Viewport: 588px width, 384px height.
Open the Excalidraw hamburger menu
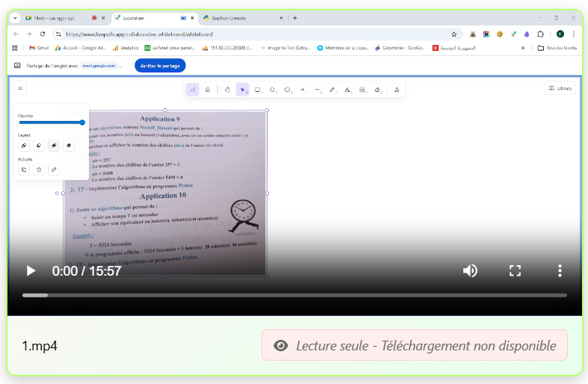coord(21,88)
